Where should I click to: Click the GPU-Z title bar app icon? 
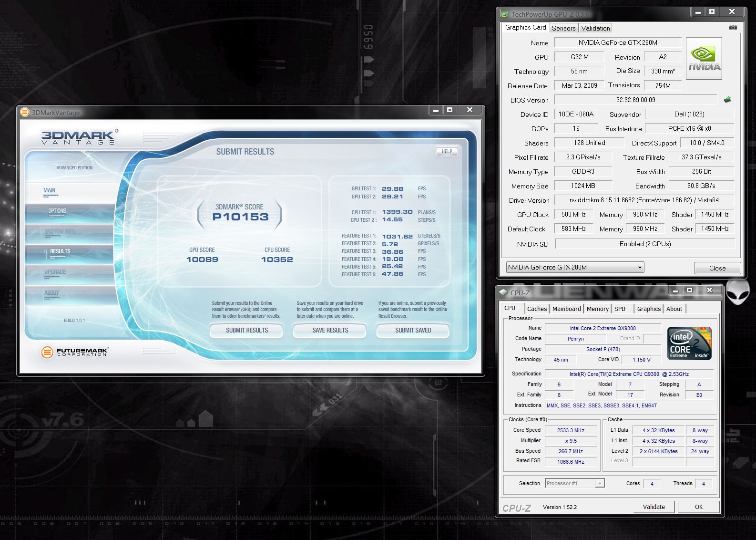tap(504, 14)
